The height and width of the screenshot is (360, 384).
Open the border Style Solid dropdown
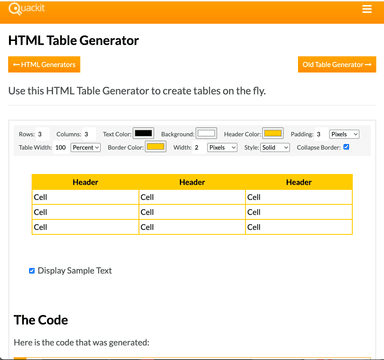(x=275, y=147)
